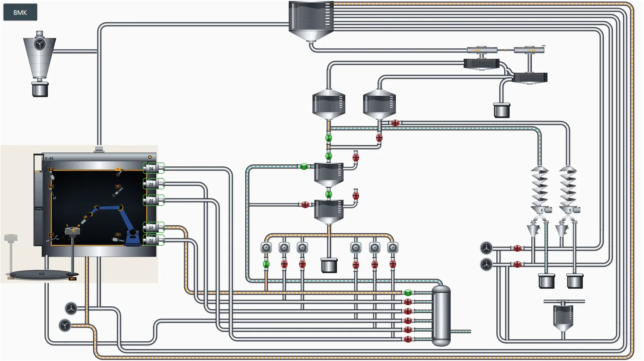This screenshot has width=644, height=361.
Task: Select the third pump in the six-pump row
Action: (x=302, y=248)
